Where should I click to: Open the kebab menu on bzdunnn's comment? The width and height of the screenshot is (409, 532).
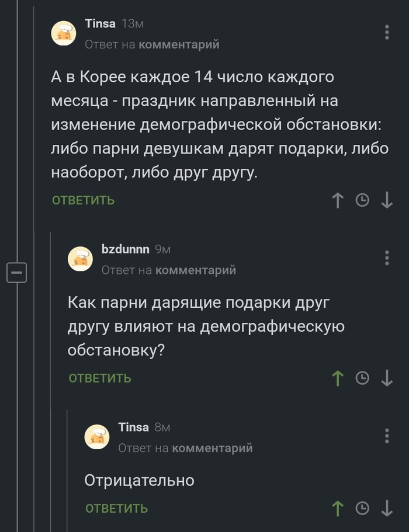pyautogui.click(x=386, y=258)
